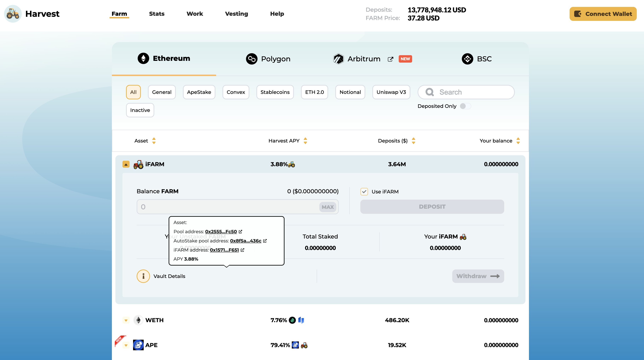
Task: Open iFARM address external link icon
Action: [x=242, y=250]
